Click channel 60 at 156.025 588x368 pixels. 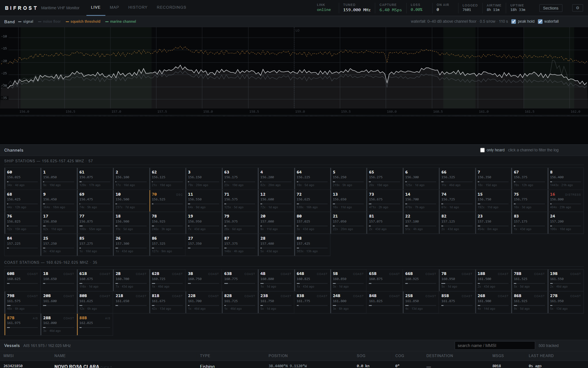point(22,179)
